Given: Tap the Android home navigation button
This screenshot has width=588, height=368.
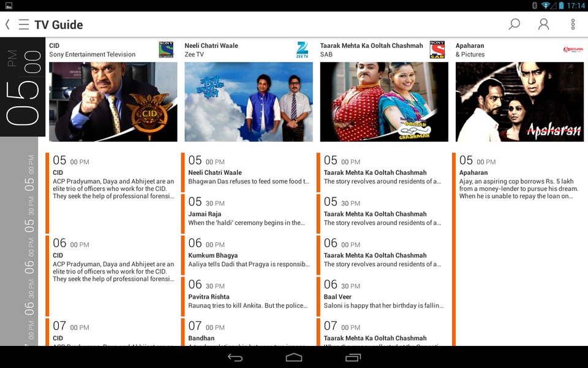Looking at the screenshot, I should click(x=293, y=358).
